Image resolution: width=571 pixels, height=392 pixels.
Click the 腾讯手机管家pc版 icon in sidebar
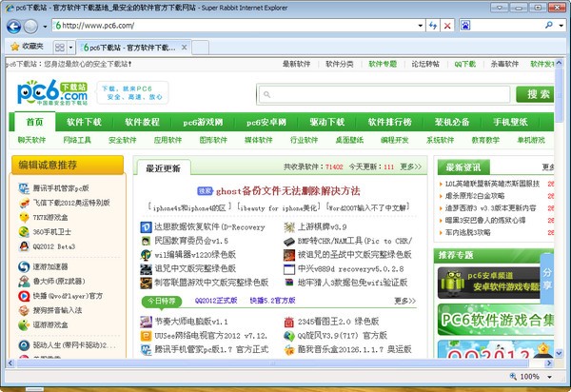tap(24, 188)
